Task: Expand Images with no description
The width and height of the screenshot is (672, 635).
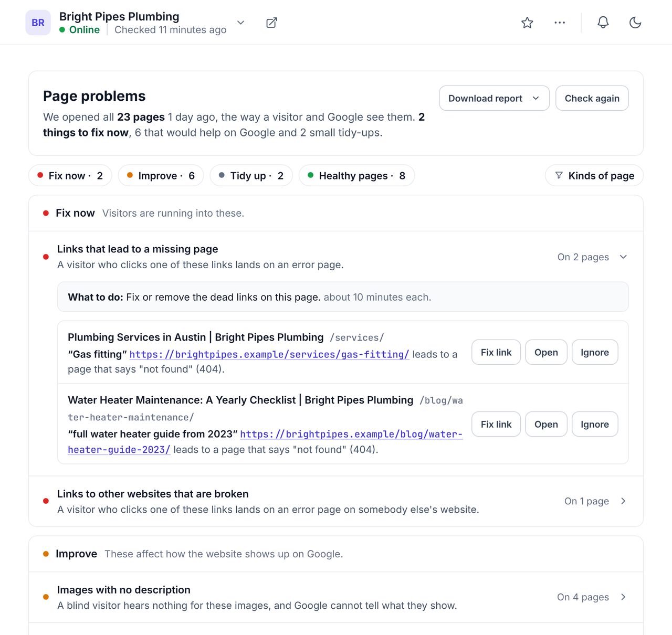Action: 336,597
